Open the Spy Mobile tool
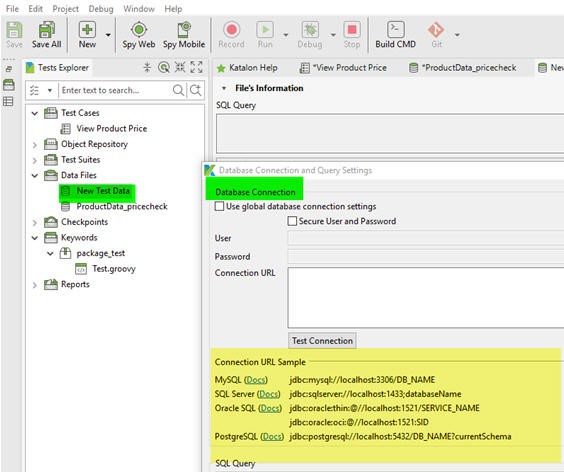Image resolution: width=564 pixels, height=472 pixels. tap(184, 35)
